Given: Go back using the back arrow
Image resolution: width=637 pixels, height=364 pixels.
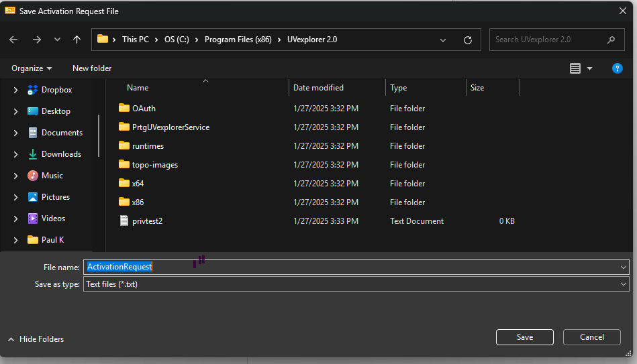Looking at the screenshot, I should pyautogui.click(x=13, y=40).
